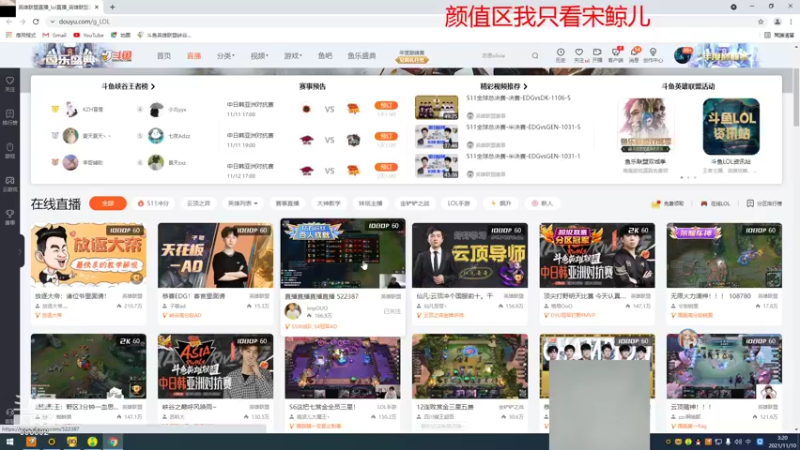
Task: Select the 赛事直播 filter pill
Action: (x=287, y=203)
